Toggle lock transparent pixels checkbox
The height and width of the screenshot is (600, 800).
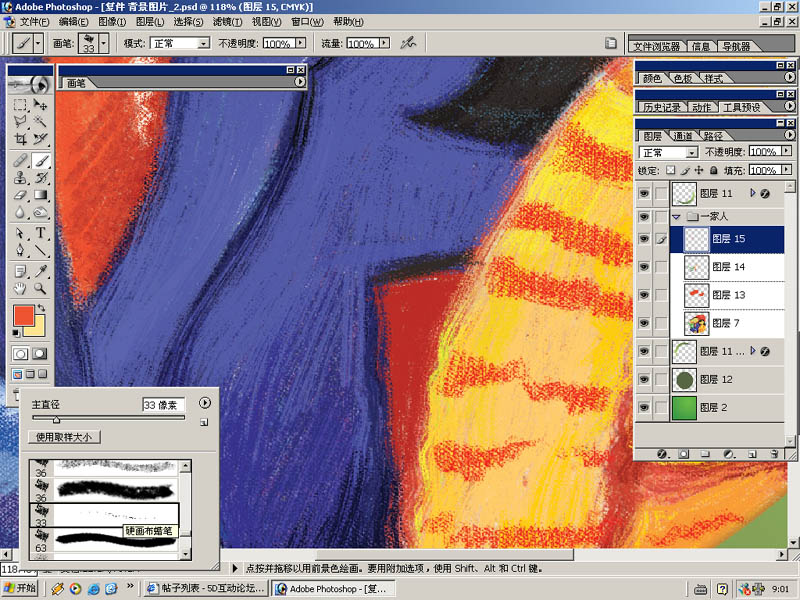[670, 170]
